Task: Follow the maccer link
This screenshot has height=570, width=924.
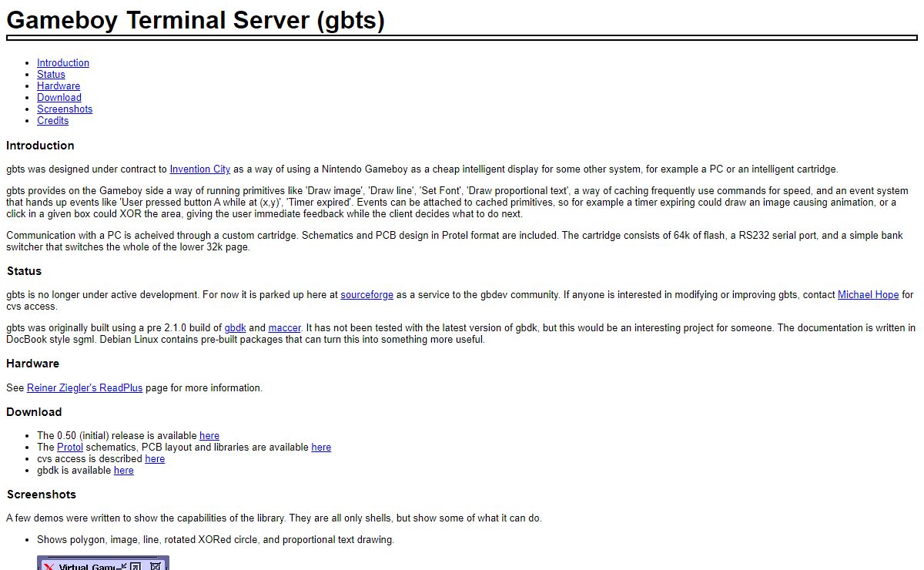Action: click(285, 328)
